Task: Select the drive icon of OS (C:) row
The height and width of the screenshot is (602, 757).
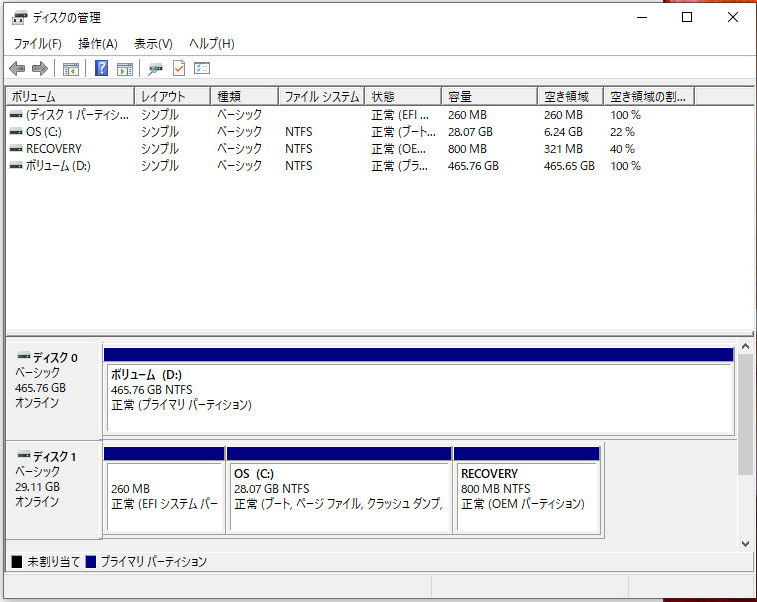Action: click(x=16, y=132)
